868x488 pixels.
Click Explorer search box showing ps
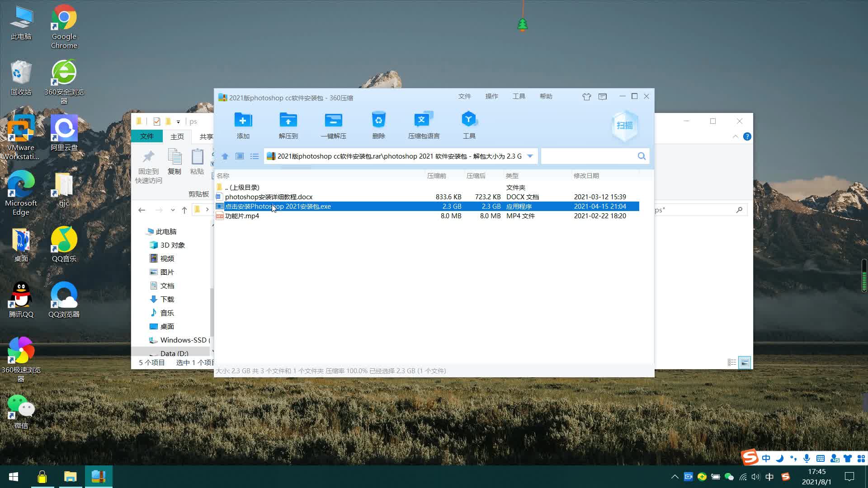(x=700, y=210)
